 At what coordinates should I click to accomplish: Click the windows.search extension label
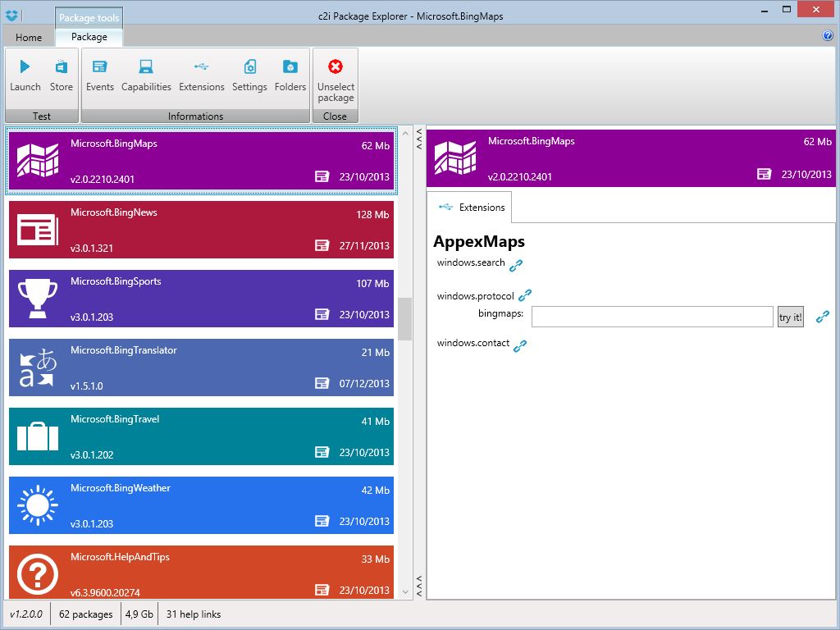(x=471, y=262)
